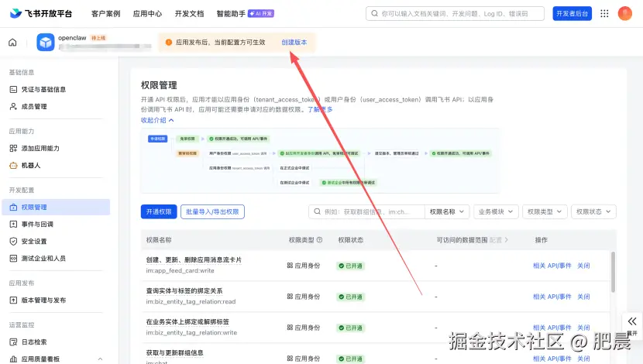Image resolution: width=643 pixels, height=364 pixels.
Task: Click 获取与更新群组信息 permission name
Action: (x=174, y=352)
